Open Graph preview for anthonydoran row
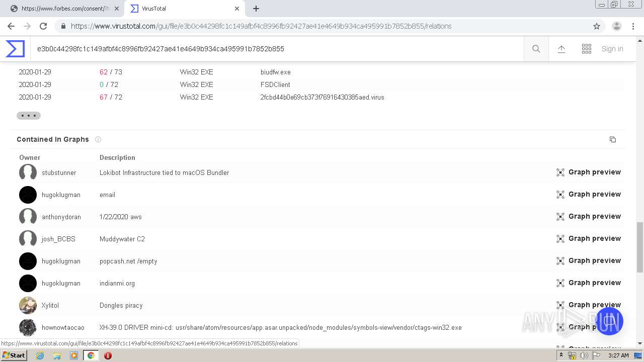 click(x=589, y=217)
